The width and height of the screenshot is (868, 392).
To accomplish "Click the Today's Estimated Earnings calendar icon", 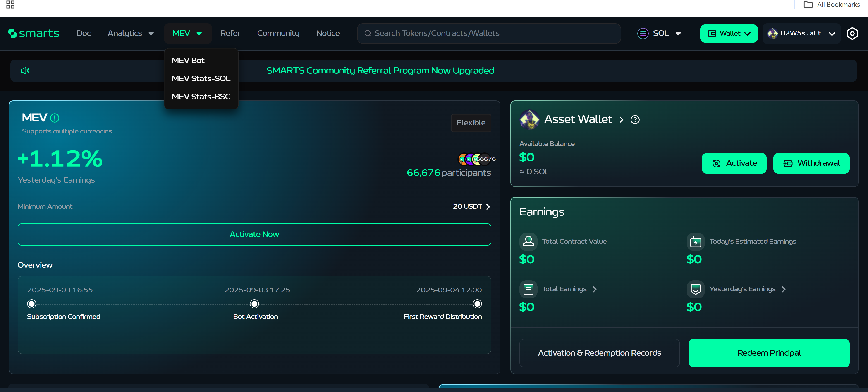I will [x=696, y=242].
